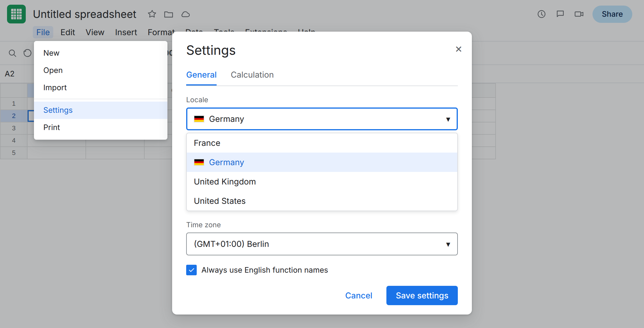Close the Settings dialog with X
This screenshot has width=644, height=328.
coord(459,49)
